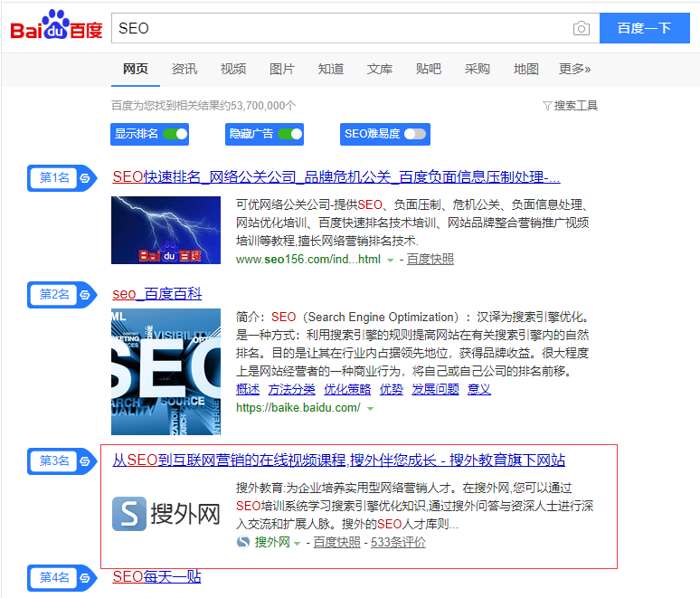The height and width of the screenshot is (598, 700).
Task: Click the 百度一下 search button
Action: 645,28
